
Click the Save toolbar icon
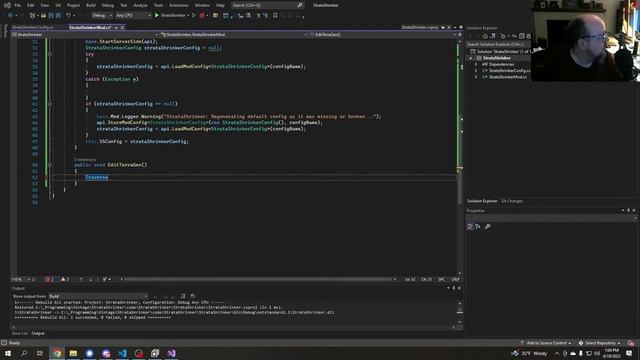pyautogui.click(x=51, y=16)
